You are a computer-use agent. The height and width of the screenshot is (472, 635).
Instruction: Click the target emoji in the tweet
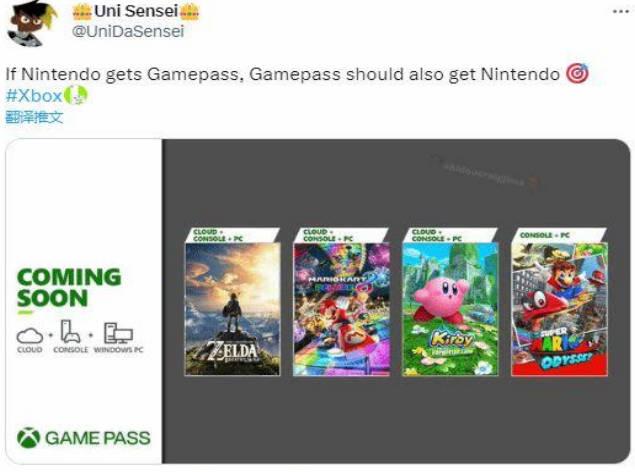click(577, 73)
